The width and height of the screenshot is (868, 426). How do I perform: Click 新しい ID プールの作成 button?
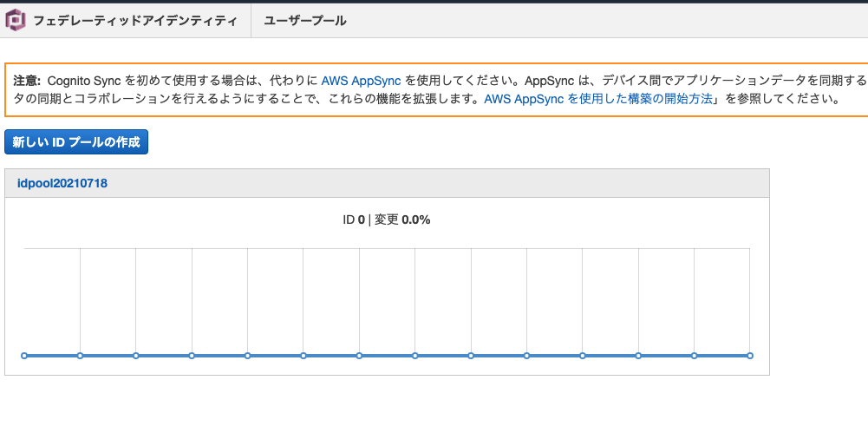pos(76,141)
